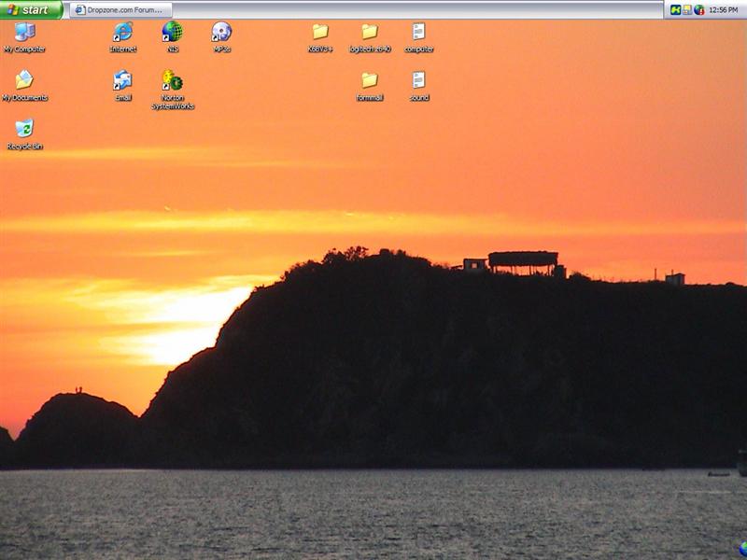Click the green X tray icon

(x=675, y=9)
